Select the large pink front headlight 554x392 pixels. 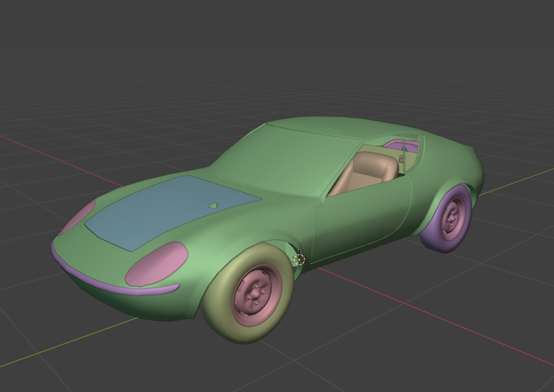[x=156, y=264]
